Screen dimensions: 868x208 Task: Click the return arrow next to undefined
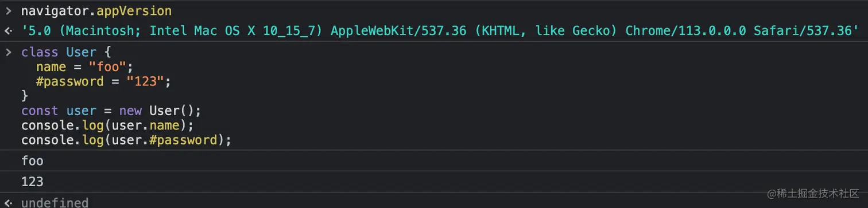tap(8, 203)
